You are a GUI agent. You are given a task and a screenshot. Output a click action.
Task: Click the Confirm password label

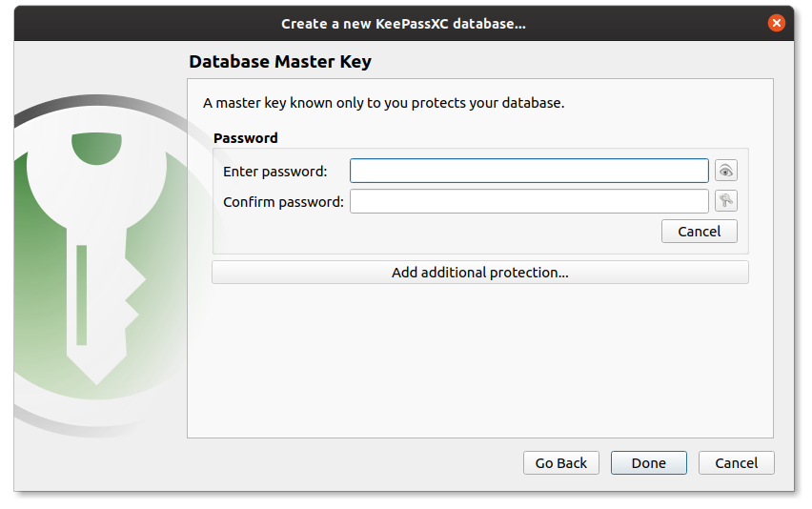[x=283, y=202]
